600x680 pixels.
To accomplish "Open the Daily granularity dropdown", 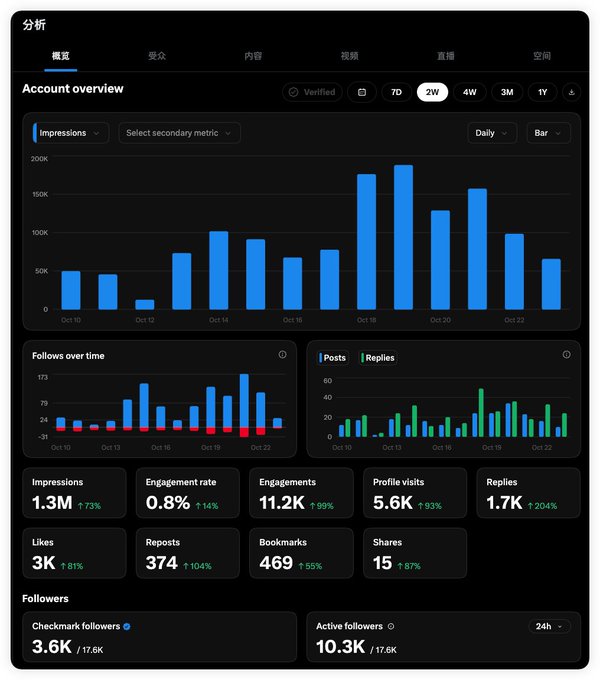I will point(492,133).
